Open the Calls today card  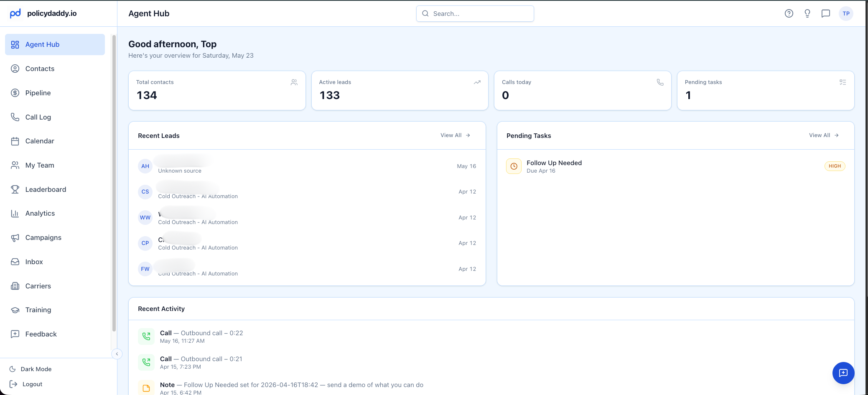(x=583, y=90)
